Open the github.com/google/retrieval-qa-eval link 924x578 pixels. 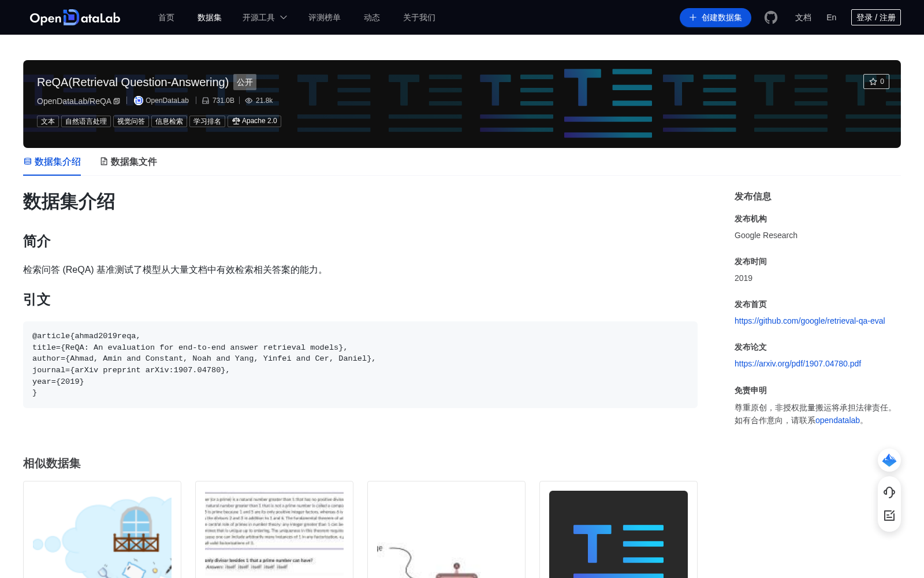tap(810, 321)
